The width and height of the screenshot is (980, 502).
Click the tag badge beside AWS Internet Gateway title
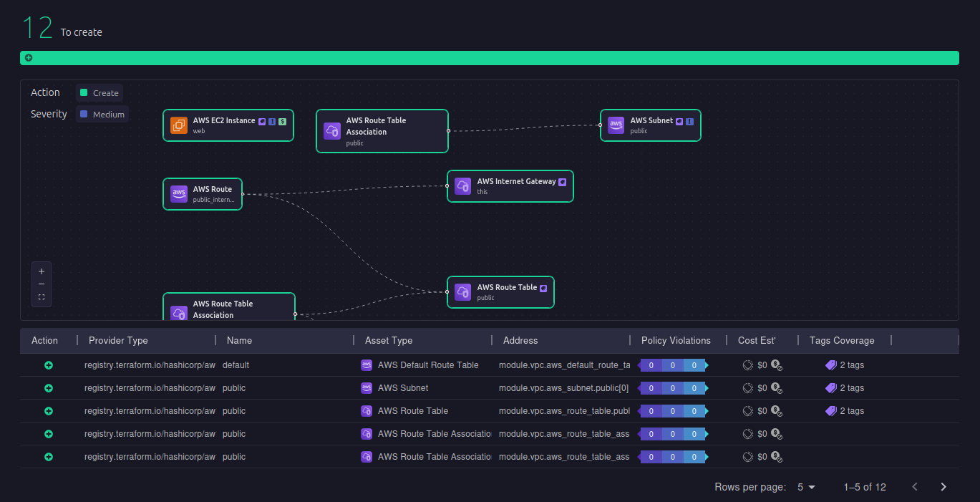point(563,182)
